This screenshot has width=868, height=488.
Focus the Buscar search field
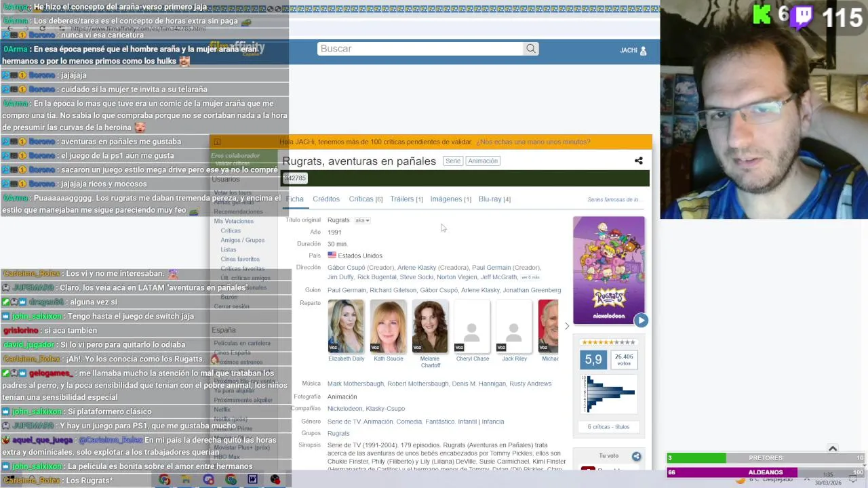(x=420, y=49)
